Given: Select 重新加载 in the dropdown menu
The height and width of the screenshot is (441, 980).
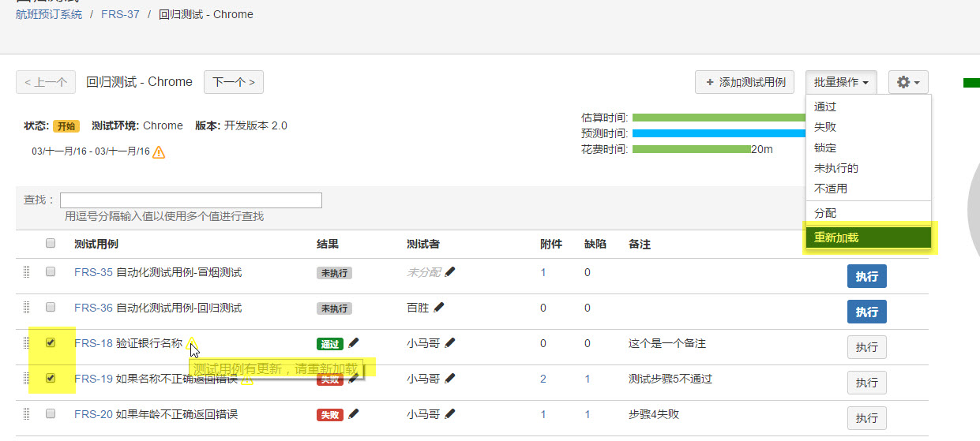Looking at the screenshot, I should pyautogui.click(x=836, y=237).
